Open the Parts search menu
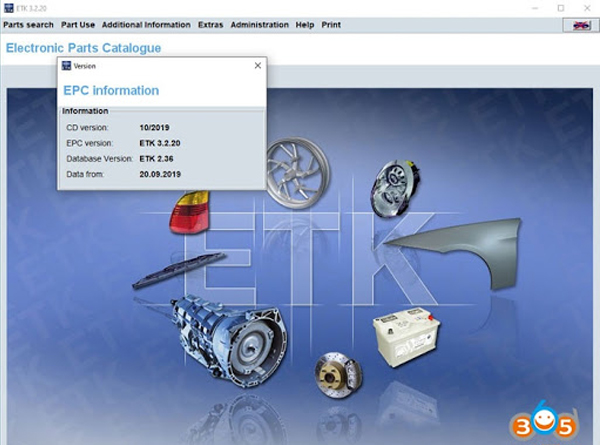Image resolution: width=600 pixels, height=445 pixels. click(28, 25)
